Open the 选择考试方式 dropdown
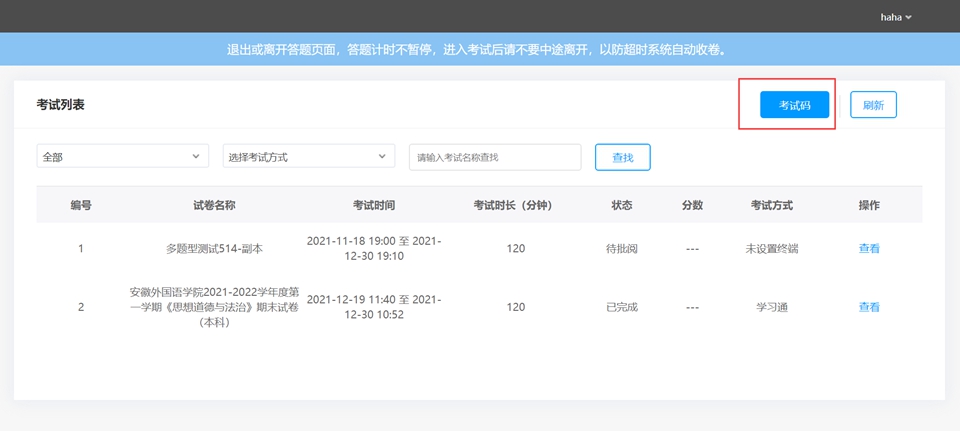 click(308, 157)
